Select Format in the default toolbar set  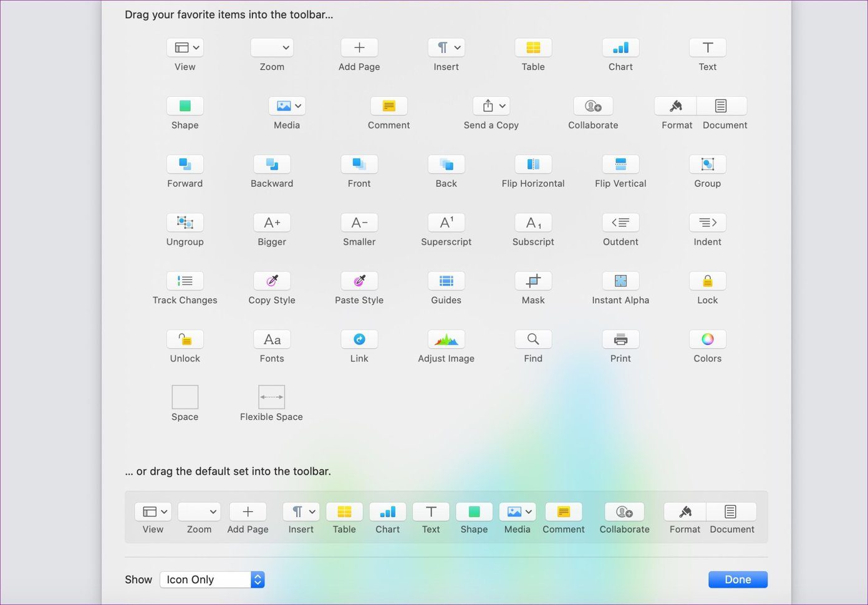click(685, 511)
